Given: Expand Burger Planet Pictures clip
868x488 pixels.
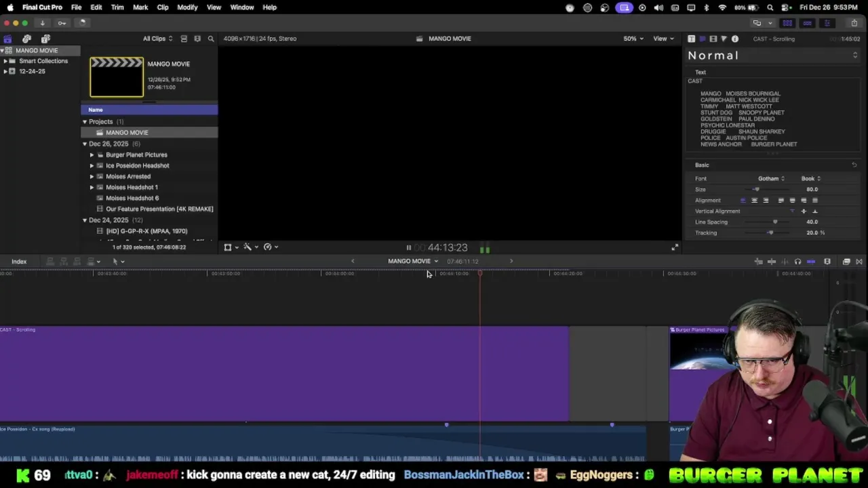Looking at the screenshot, I should [92, 155].
